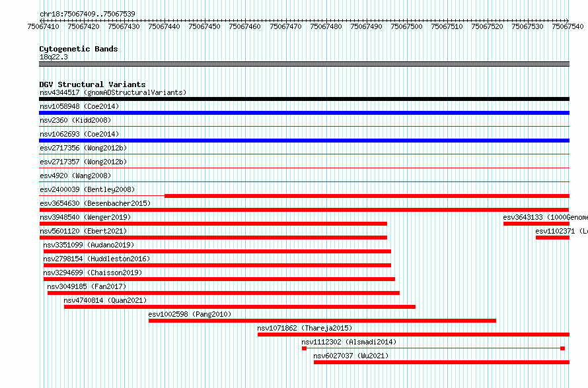Open nsv4740814 (Quan2021) label
Viewport: 588px width, 388px height.
pyautogui.click(x=105, y=300)
